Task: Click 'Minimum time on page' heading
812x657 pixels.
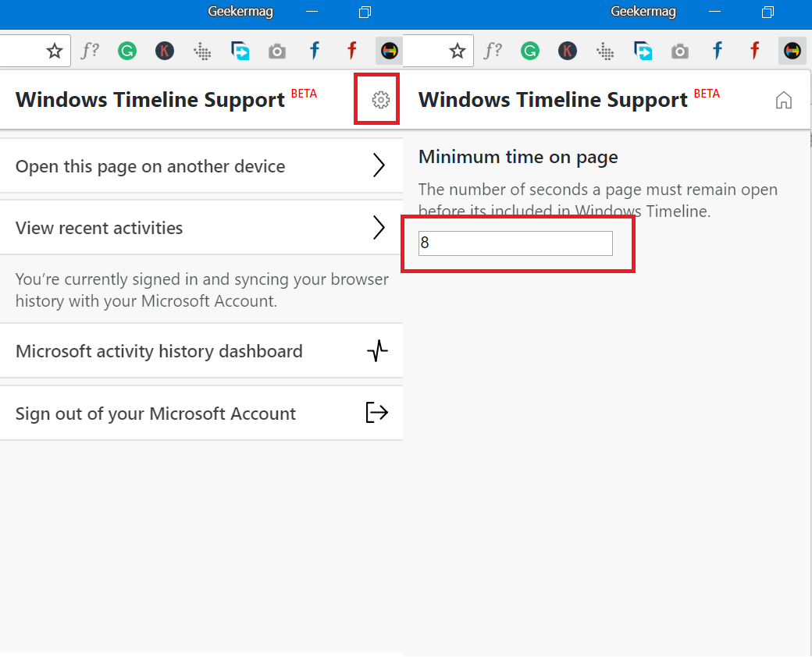Action: tap(518, 157)
